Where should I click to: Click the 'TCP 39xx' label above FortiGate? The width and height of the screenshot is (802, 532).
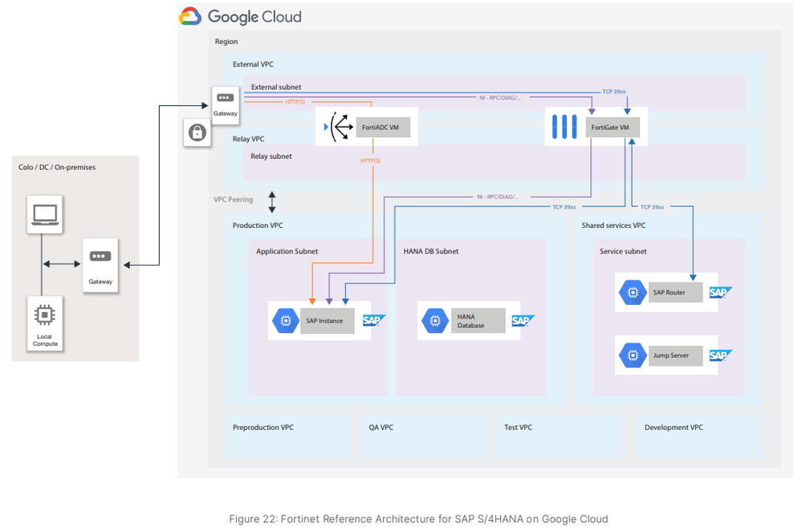click(614, 91)
